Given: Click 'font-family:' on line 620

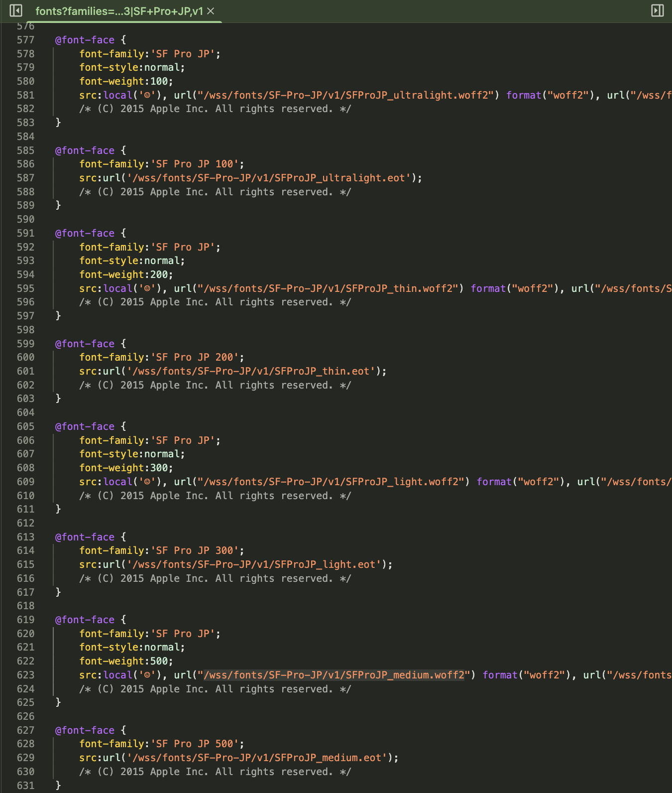Looking at the screenshot, I should tap(114, 634).
